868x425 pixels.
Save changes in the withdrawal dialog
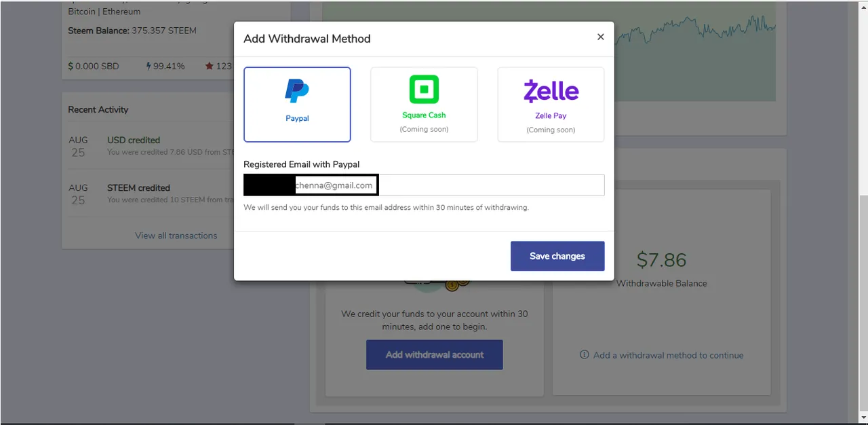pyautogui.click(x=557, y=256)
